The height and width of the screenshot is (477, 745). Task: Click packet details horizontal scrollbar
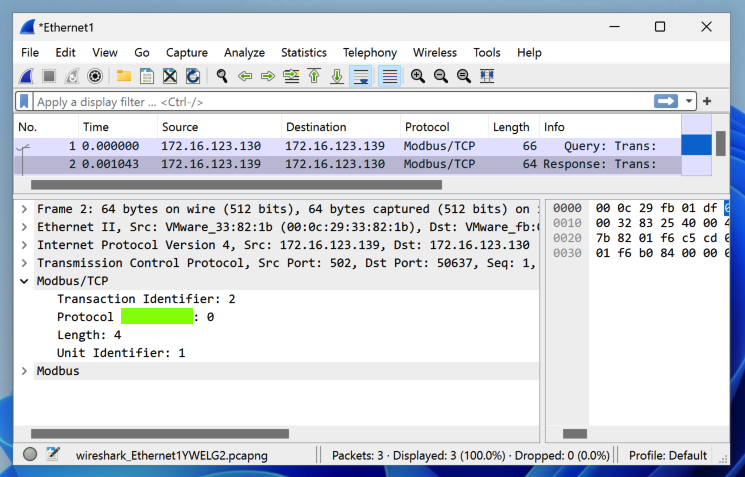[x=160, y=434]
